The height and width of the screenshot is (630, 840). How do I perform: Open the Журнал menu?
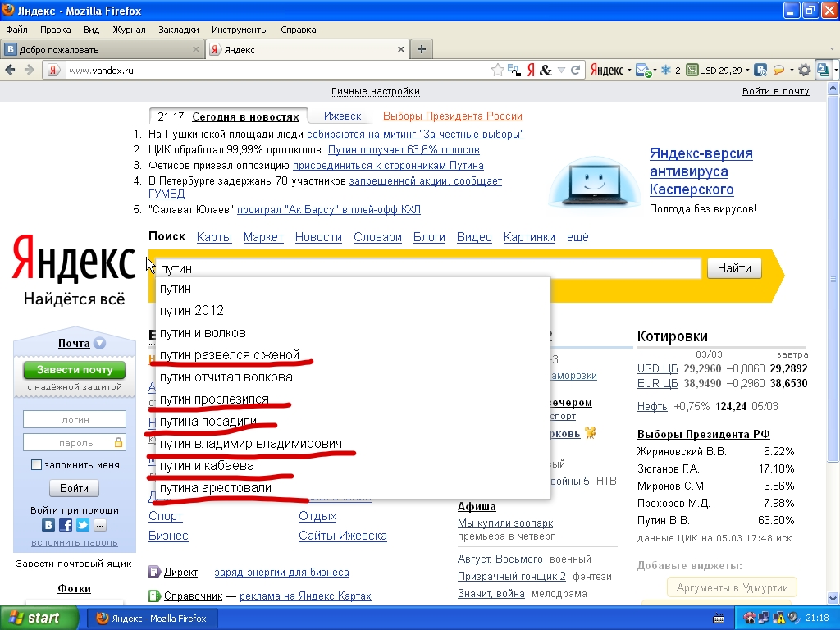click(x=129, y=30)
